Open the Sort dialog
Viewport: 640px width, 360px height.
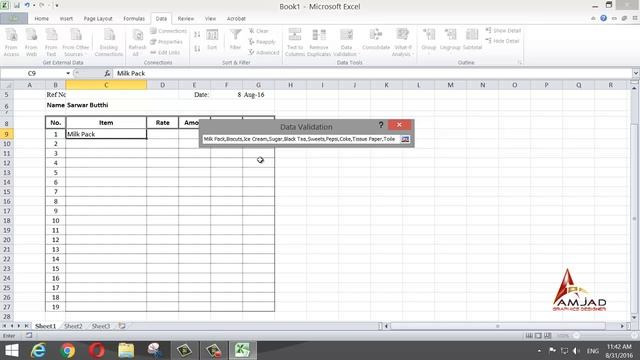tap(212, 40)
